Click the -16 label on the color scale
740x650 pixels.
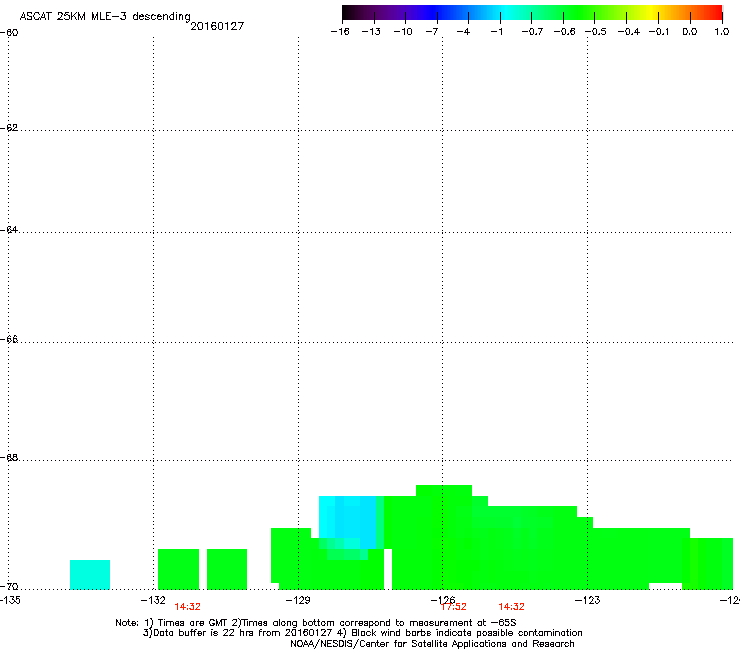[x=340, y=32]
